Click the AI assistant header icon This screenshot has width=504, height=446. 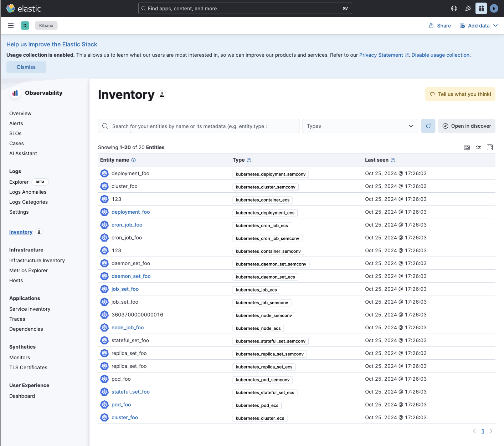coord(481,9)
